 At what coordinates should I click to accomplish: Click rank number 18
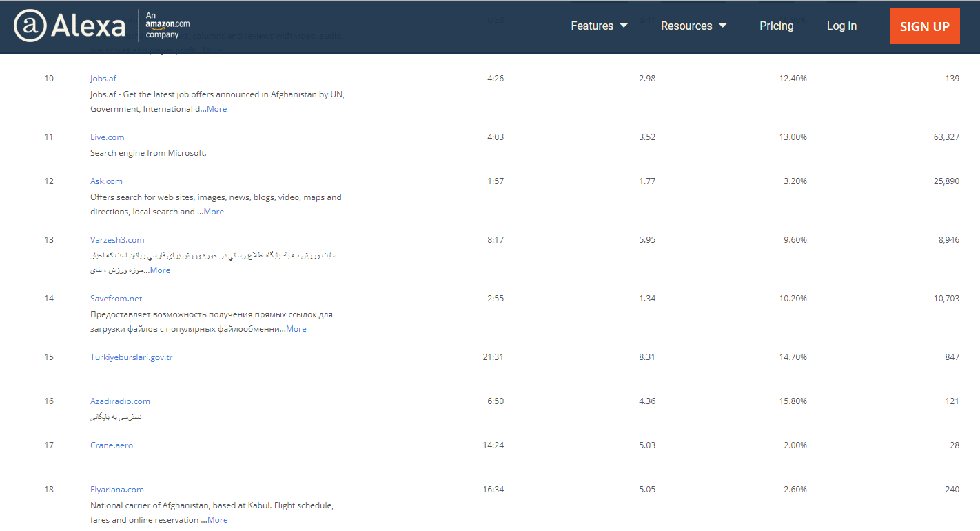[49, 490]
